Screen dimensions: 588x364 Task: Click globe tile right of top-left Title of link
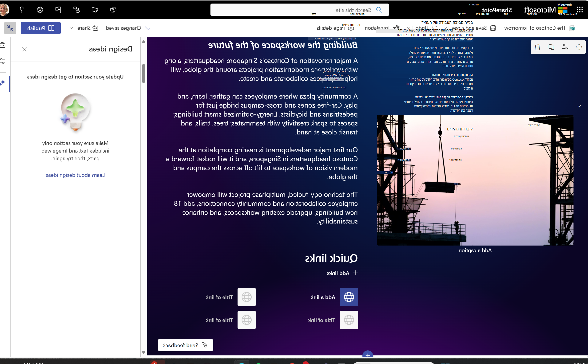pyautogui.click(x=247, y=297)
